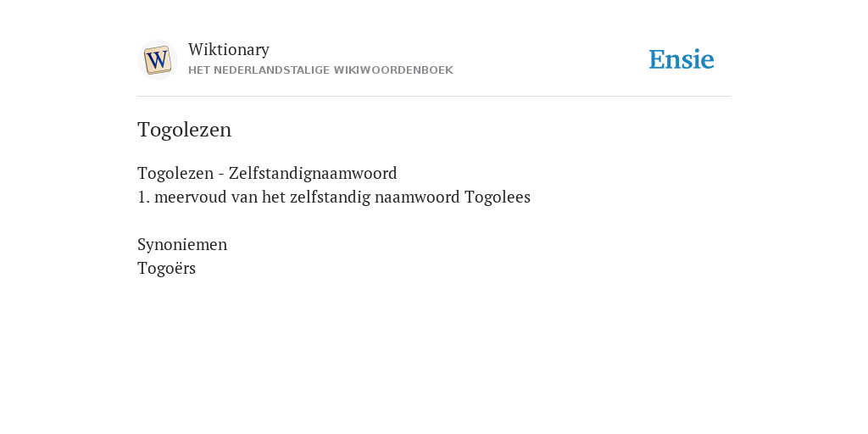The width and height of the screenshot is (868, 434).
Task: Click Togolezen at start of part-of-speech line
Action: 175,173
